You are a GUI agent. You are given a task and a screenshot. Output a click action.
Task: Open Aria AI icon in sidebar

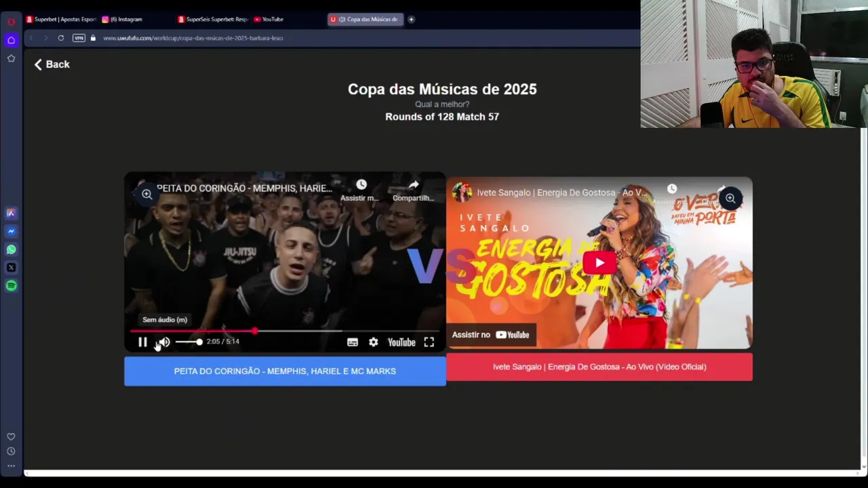[11, 213]
